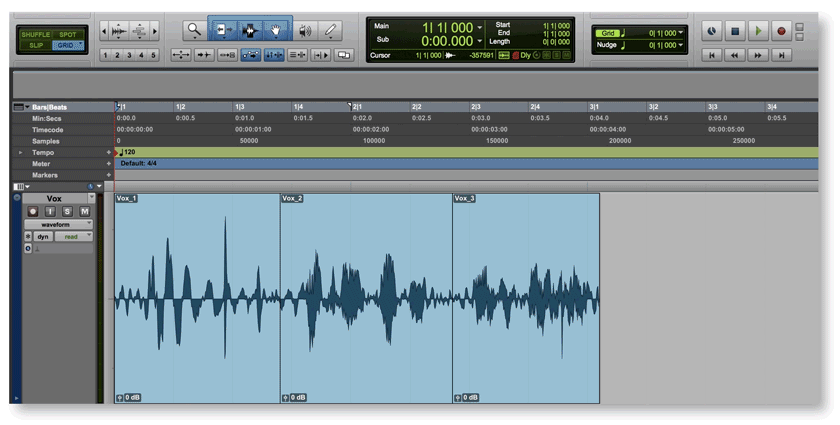
Task: Mute the Vox track
Action: coord(84,212)
